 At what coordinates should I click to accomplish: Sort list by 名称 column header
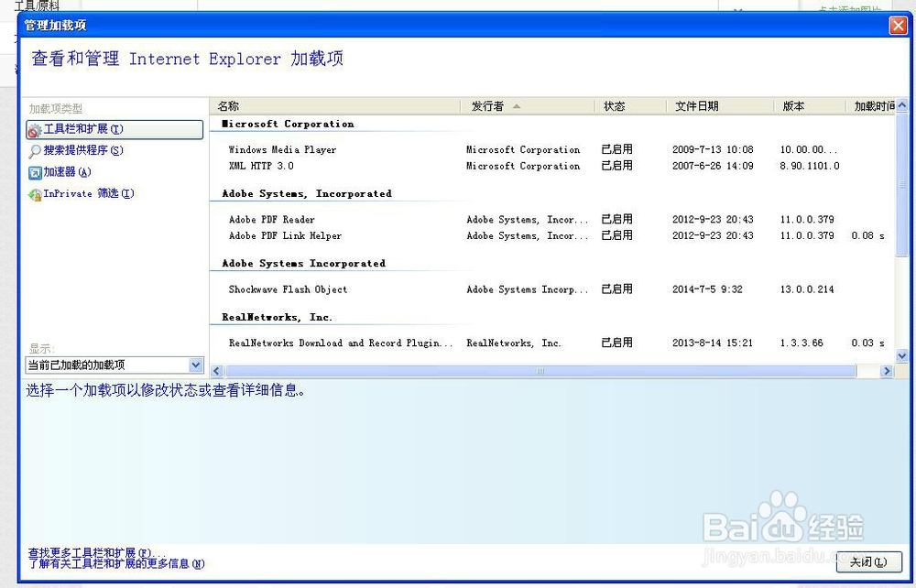coord(335,105)
